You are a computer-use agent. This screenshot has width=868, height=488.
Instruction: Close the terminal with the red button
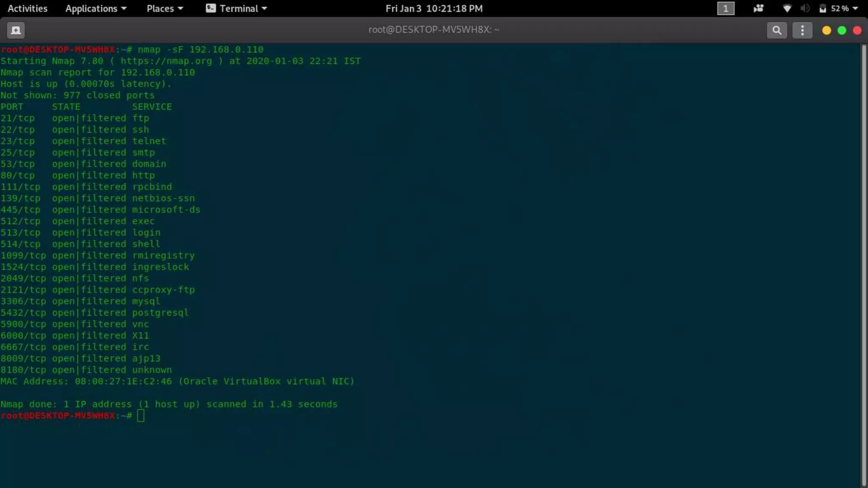pos(857,30)
